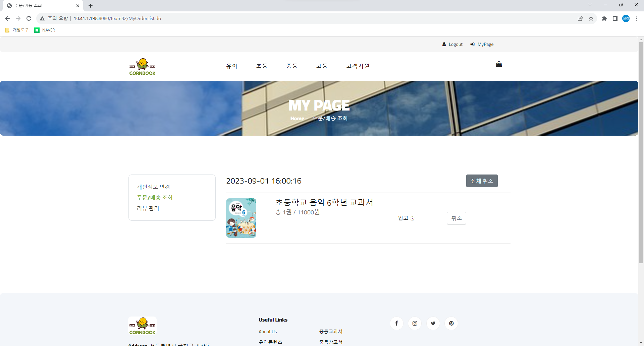Open the Chrome three-dot menu

[x=637, y=18]
